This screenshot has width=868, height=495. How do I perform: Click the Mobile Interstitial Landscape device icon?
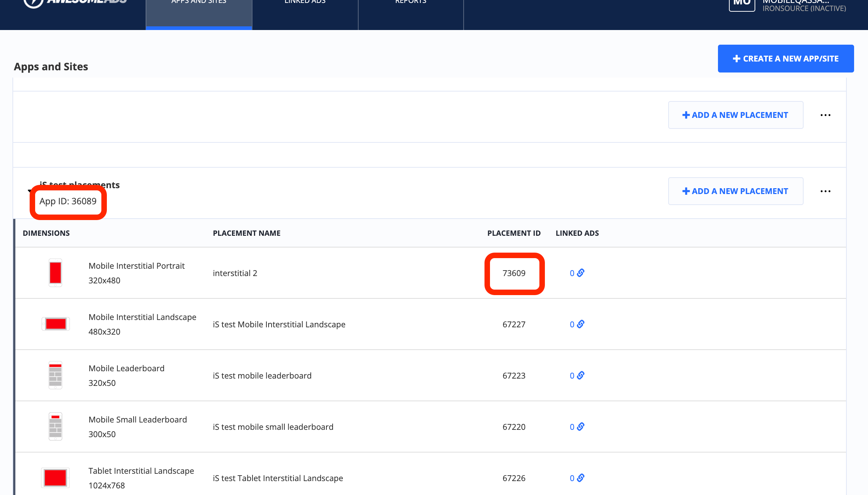[x=56, y=324]
